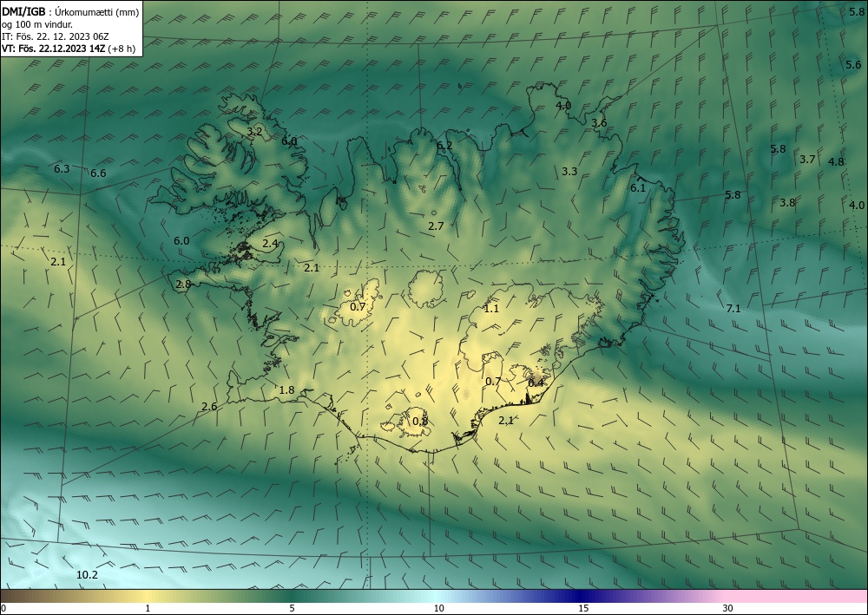Select the 1.8 value in southwest Iceland
Image resolution: width=868 pixels, height=615 pixels.
click(286, 390)
